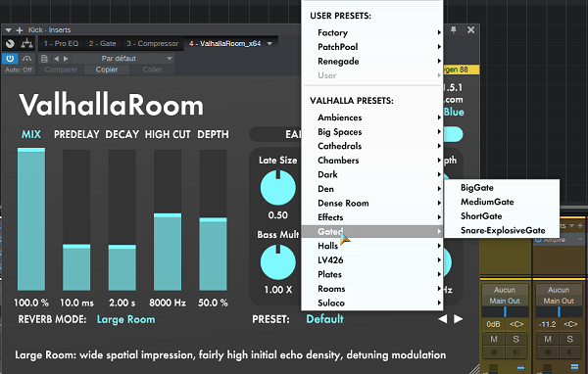Mute the mixer channel showing -11.2

click(548, 339)
